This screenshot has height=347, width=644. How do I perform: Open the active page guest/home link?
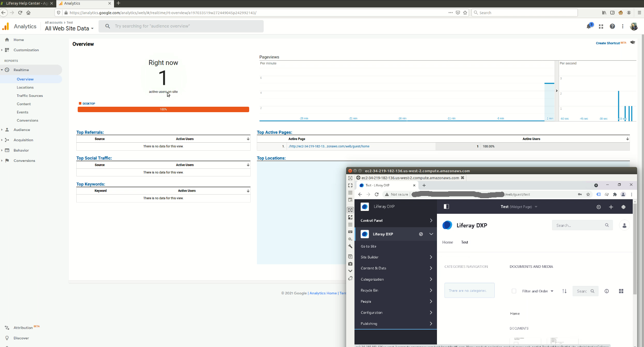329,146
